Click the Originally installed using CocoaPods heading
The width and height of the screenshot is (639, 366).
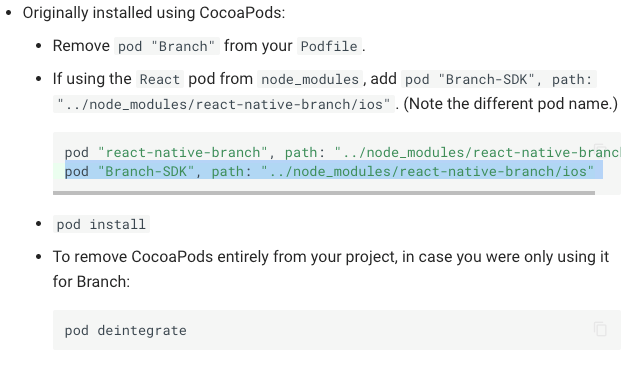(154, 13)
